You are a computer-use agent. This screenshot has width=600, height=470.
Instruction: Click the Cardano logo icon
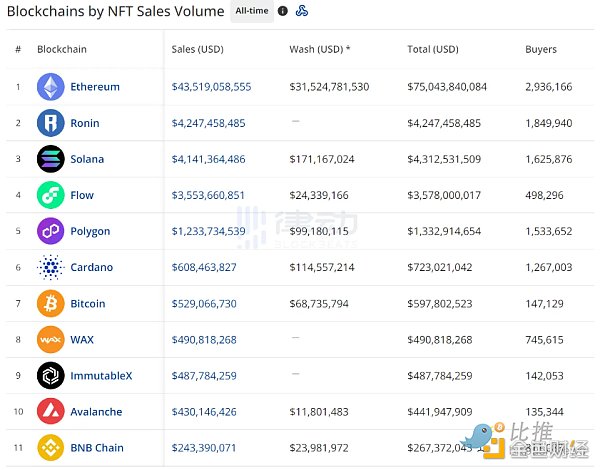pos(50,267)
